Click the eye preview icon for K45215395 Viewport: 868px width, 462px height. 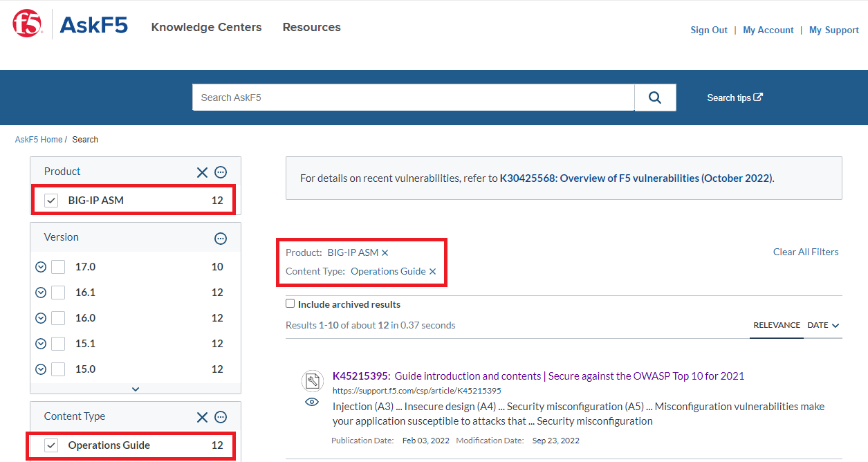pyautogui.click(x=313, y=402)
